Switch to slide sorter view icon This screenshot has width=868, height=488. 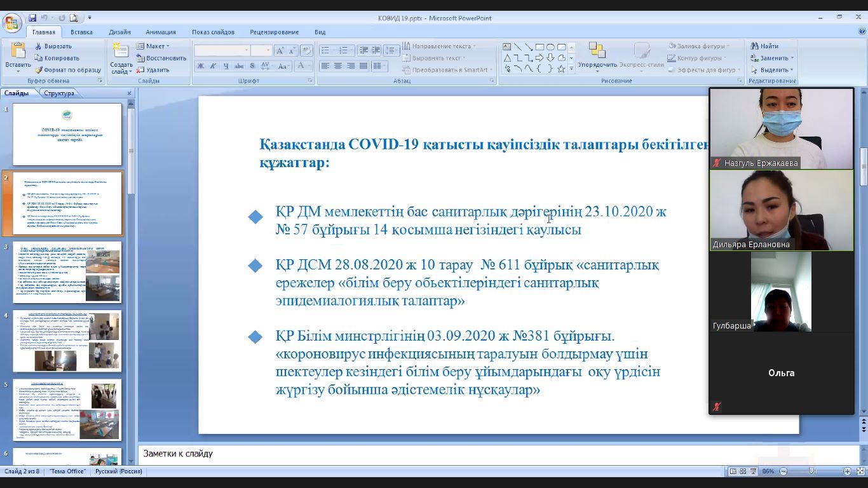(743, 471)
